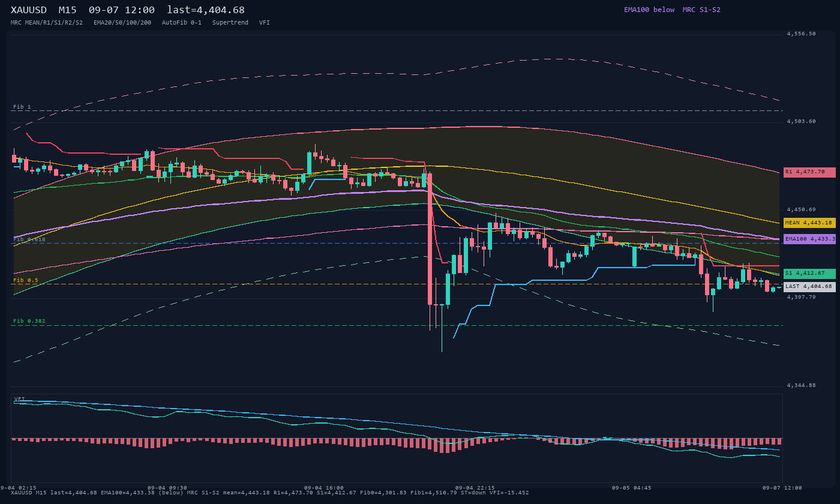Click the XAUUSD symbol title
840x504 pixels.
[x=29, y=10]
